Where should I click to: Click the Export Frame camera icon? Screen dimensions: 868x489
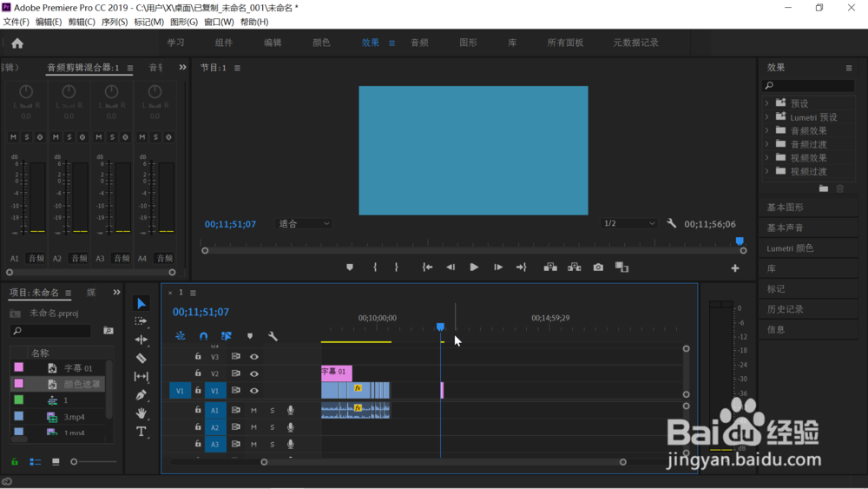[598, 268]
